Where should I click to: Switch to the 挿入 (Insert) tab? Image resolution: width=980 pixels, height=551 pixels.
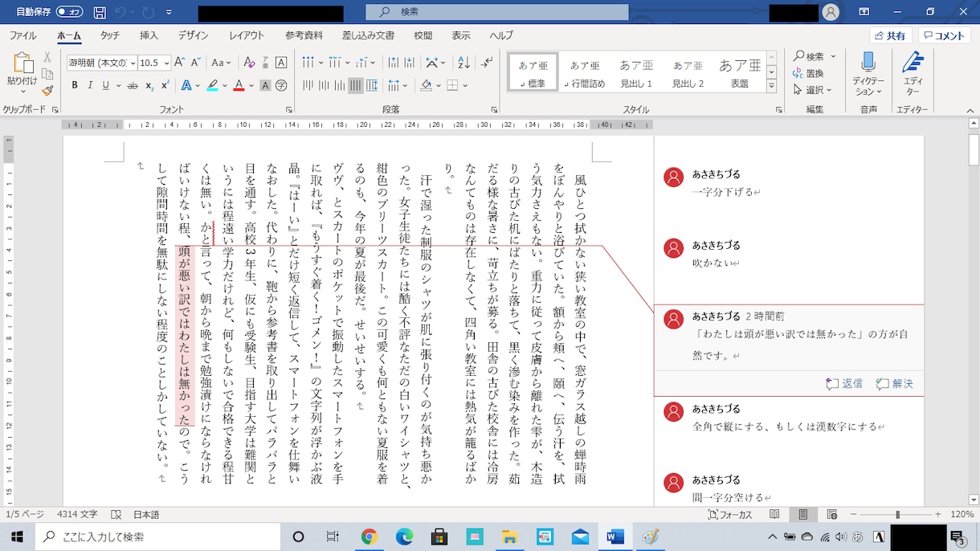149,35
